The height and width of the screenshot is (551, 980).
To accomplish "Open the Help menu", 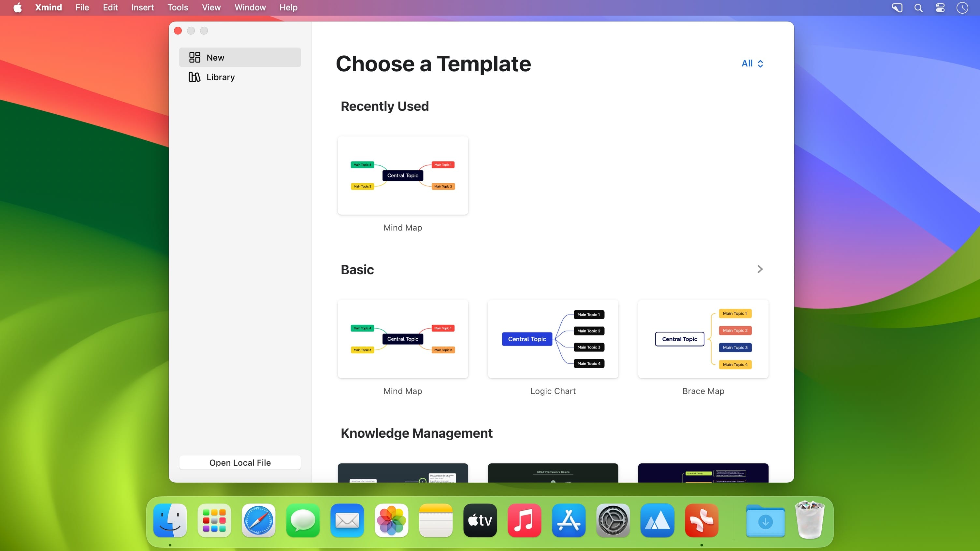I will [288, 7].
